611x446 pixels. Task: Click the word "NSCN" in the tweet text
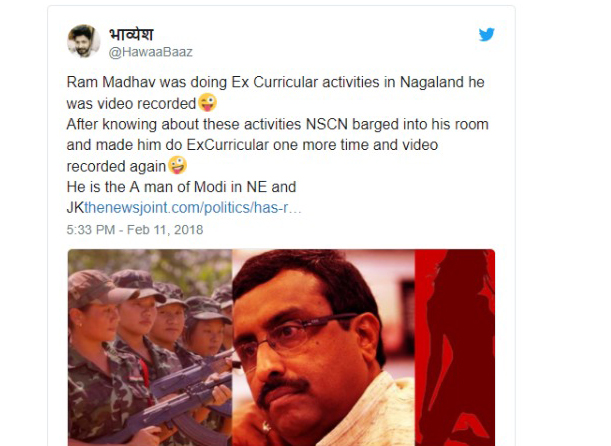(x=327, y=124)
